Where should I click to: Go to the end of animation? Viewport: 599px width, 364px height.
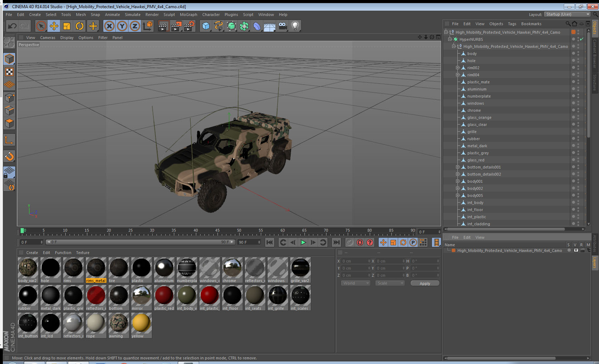coord(336,242)
